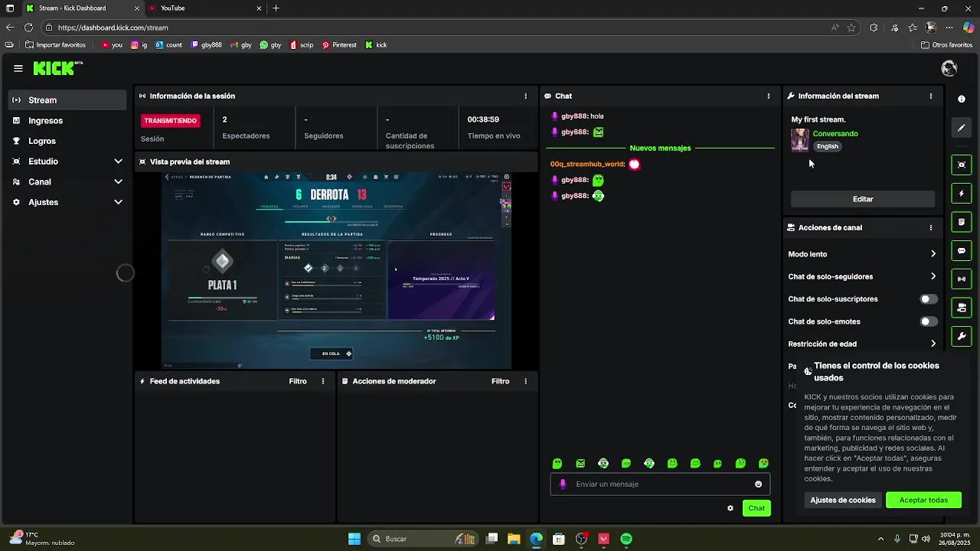Click the capture frame icon in the right rail
Image resolution: width=980 pixels, height=551 pixels.
tap(962, 165)
